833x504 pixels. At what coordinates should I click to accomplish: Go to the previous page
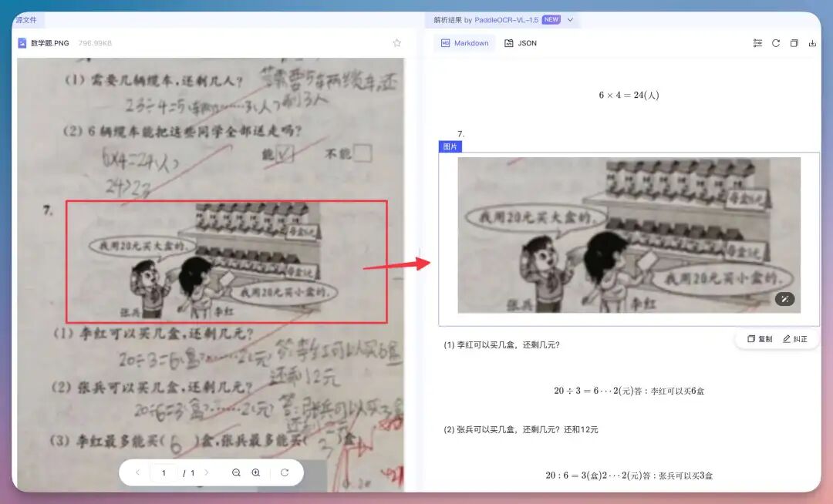[137, 472]
